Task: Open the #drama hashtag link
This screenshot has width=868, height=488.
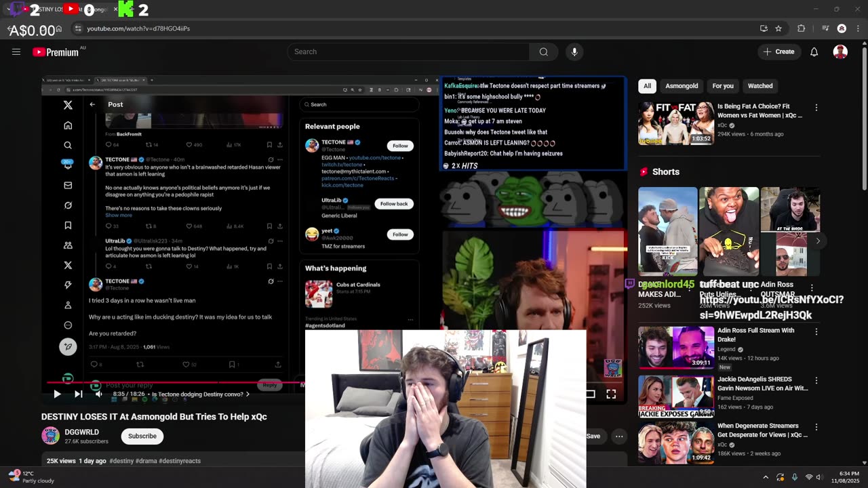Action: (147, 461)
